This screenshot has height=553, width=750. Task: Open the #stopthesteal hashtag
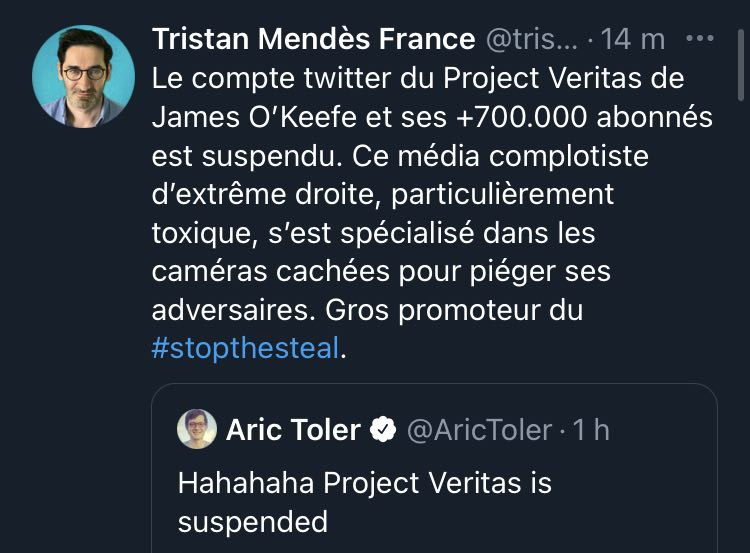click(x=246, y=349)
